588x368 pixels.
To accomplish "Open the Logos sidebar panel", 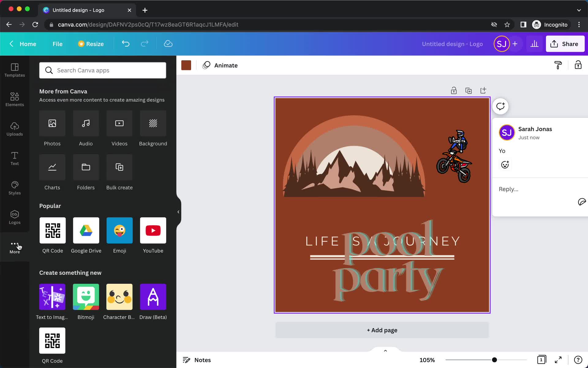I will click(x=15, y=217).
